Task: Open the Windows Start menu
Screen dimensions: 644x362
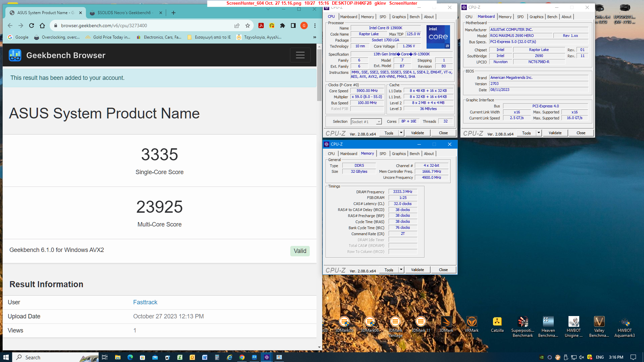Action: [x=6, y=357]
